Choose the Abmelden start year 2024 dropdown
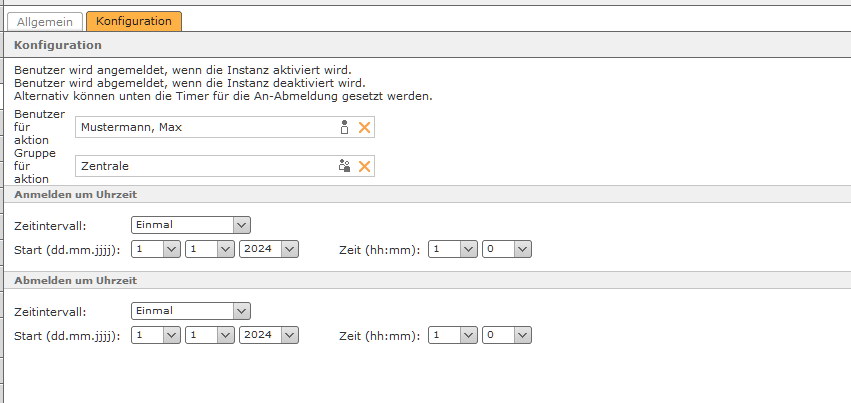Screen dimensions: 851x403 pos(269,335)
